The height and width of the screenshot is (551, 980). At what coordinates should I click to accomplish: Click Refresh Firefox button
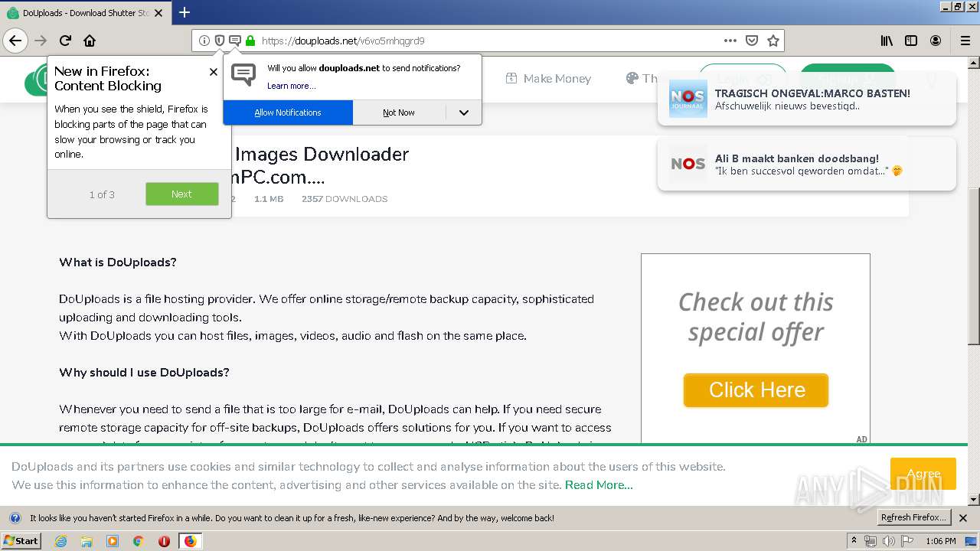tap(913, 518)
